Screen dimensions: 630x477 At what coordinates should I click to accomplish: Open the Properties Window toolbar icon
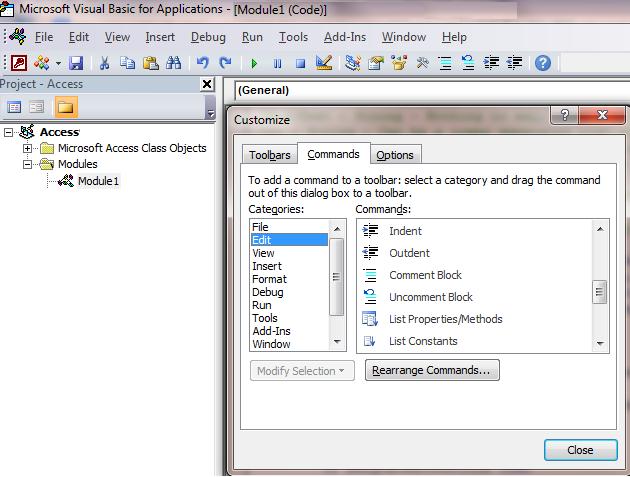[376, 63]
